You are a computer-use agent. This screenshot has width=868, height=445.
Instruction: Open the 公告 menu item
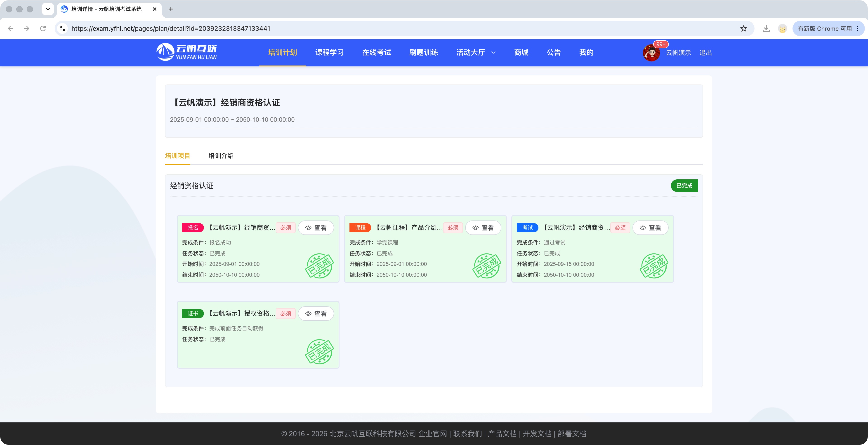[554, 52]
